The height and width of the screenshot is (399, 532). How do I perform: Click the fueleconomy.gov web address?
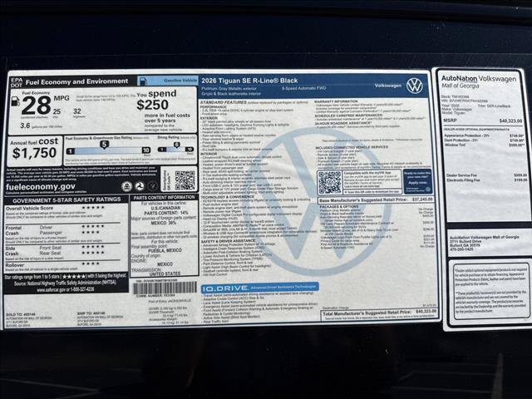pyautogui.click(x=41, y=186)
